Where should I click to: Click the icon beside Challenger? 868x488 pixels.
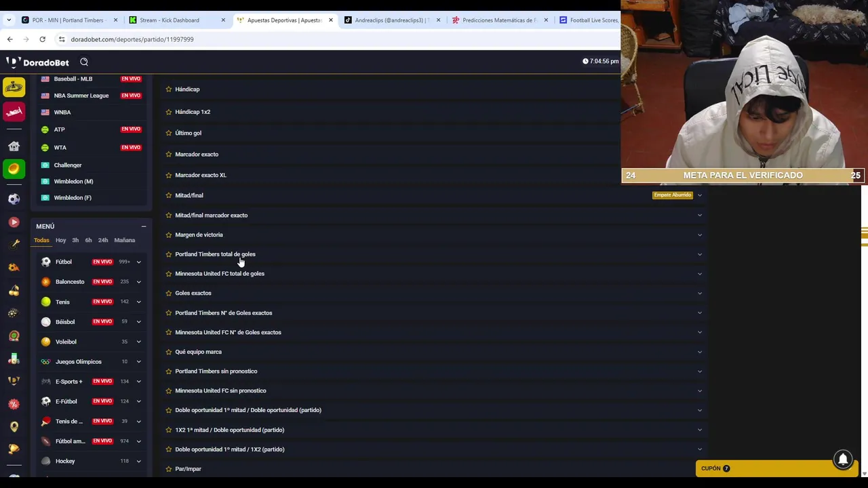click(x=45, y=165)
